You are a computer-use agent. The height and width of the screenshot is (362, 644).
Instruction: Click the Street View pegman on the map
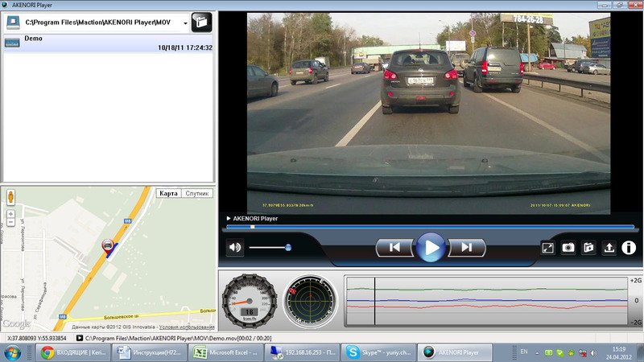click(x=10, y=197)
